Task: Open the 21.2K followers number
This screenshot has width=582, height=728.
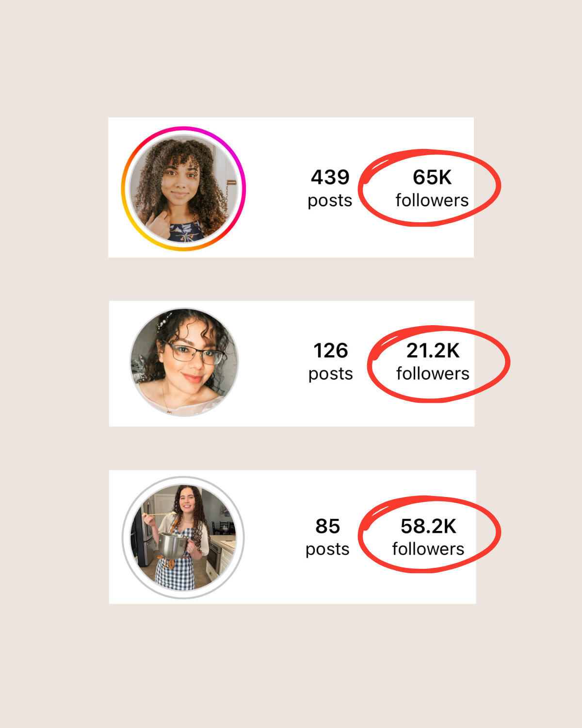Action: pyautogui.click(x=433, y=351)
